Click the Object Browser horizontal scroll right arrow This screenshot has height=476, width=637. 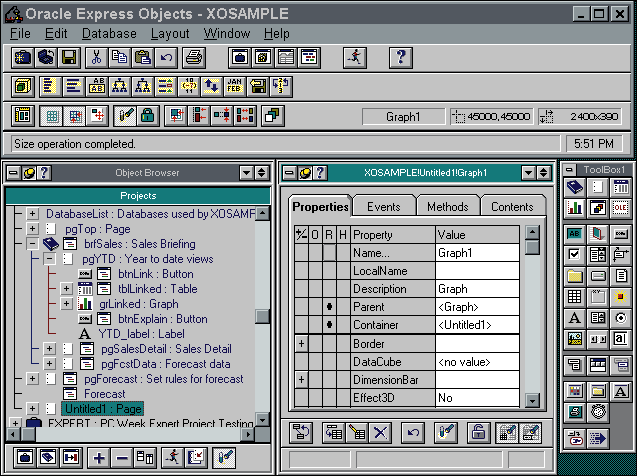point(247,435)
